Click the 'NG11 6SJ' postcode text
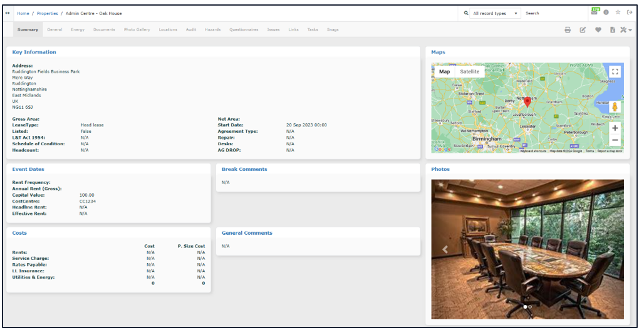Screen dimensions: 644x335 tap(22, 107)
